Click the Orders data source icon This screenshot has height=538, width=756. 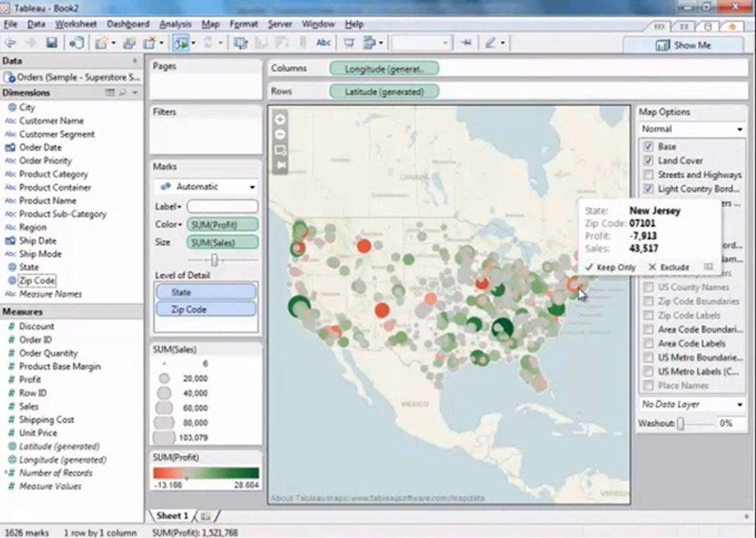click(x=9, y=77)
